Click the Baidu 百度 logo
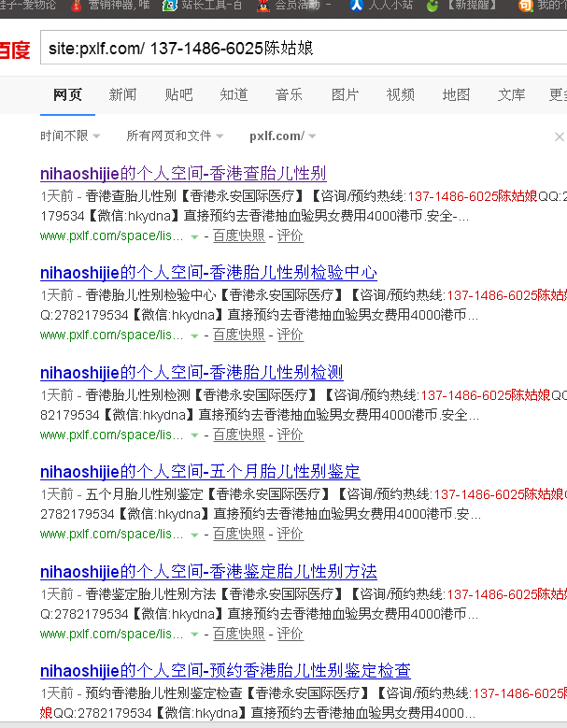Viewport: 567px width, 728px height. [x=14, y=50]
